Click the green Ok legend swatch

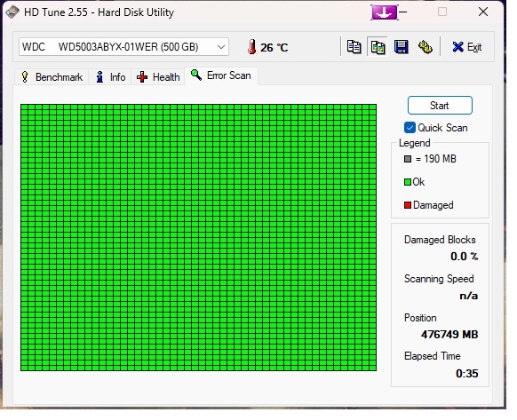point(408,182)
